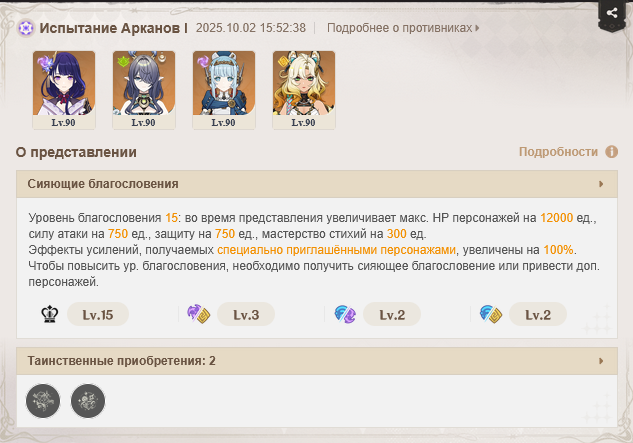The height and width of the screenshot is (443, 633).
Task: Expand the Сияющие благословения section arrow
Action: click(x=601, y=184)
